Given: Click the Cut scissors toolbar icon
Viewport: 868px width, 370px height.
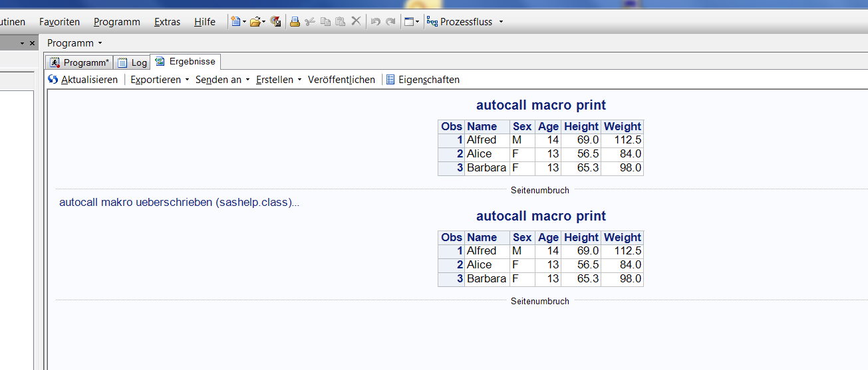Looking at the screenshot, I should click(x=310, y=21).
